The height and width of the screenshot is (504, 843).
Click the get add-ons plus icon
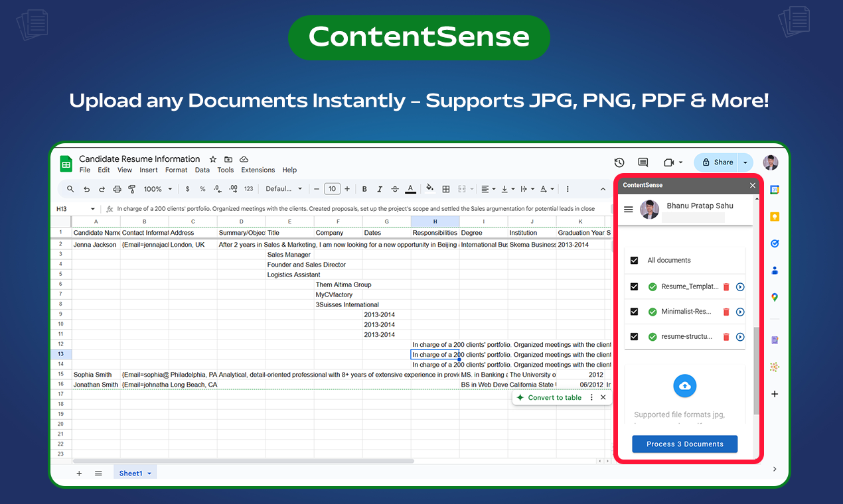tap(775, 394)
